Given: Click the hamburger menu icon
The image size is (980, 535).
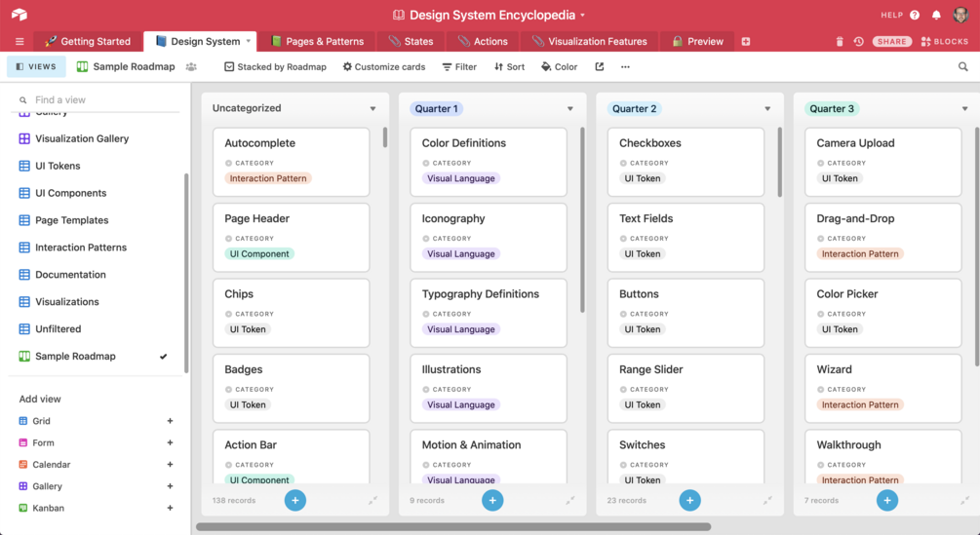Looking at the screenshot, I should point(20,41).
